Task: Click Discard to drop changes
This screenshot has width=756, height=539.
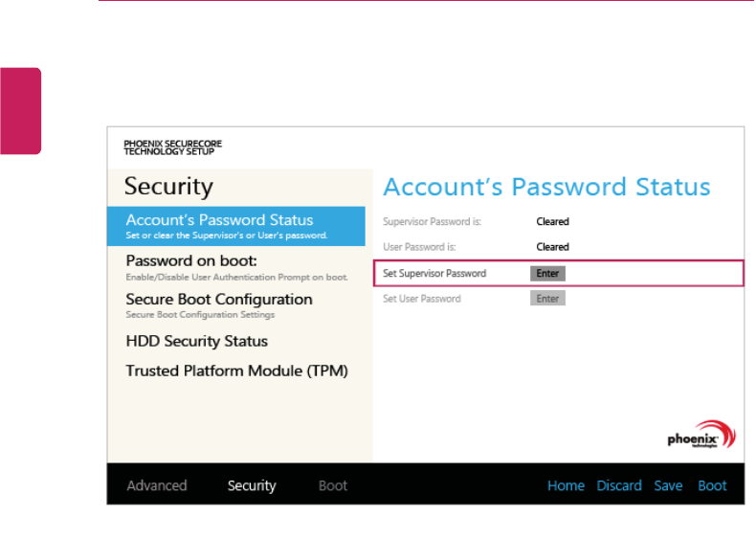Action: pos(619,485)
